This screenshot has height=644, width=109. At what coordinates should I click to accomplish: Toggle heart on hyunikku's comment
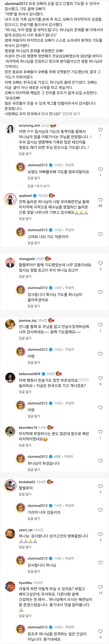(100, 587)
